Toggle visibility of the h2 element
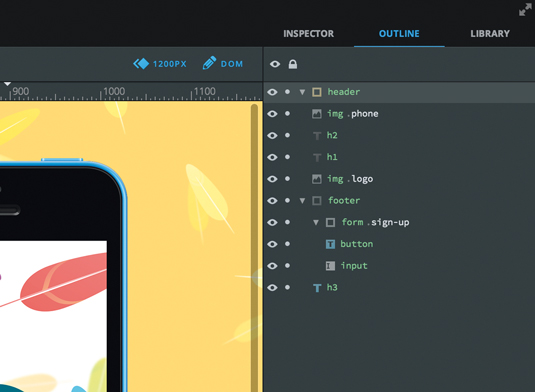Viewport: 535px width, 392px height. (x=272, y=135)
